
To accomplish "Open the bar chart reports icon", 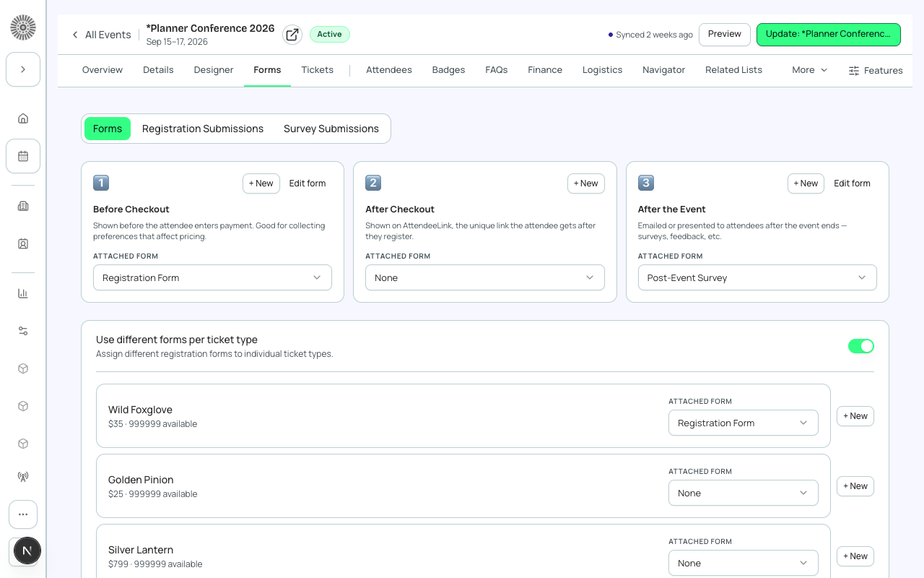I will point(23,293).
